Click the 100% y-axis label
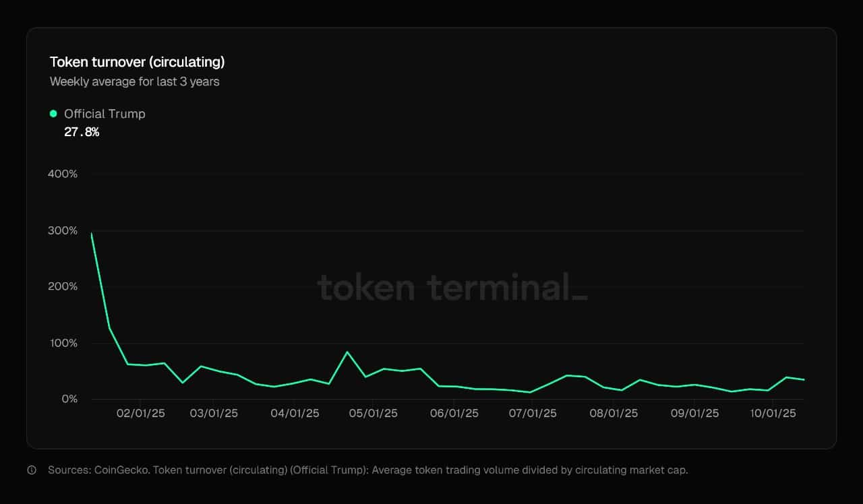This screenshot has width=863, height=504. (x=63, y=343)
